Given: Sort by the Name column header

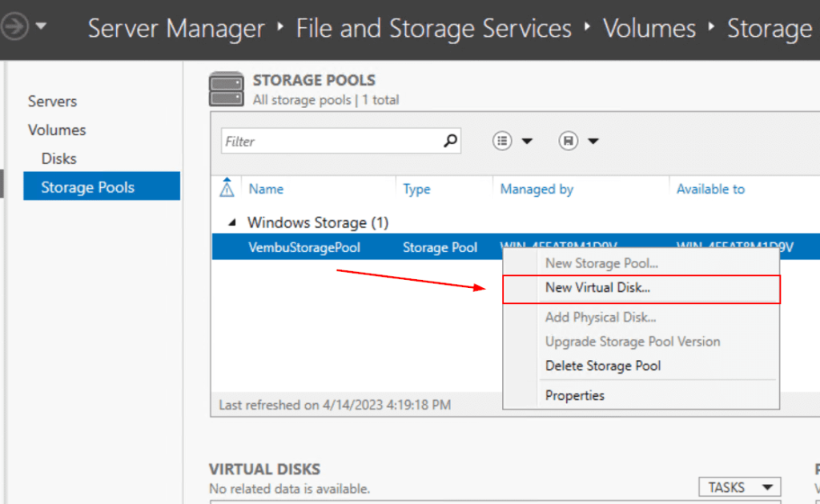Looking at the screenshot, I should (266, 189).
